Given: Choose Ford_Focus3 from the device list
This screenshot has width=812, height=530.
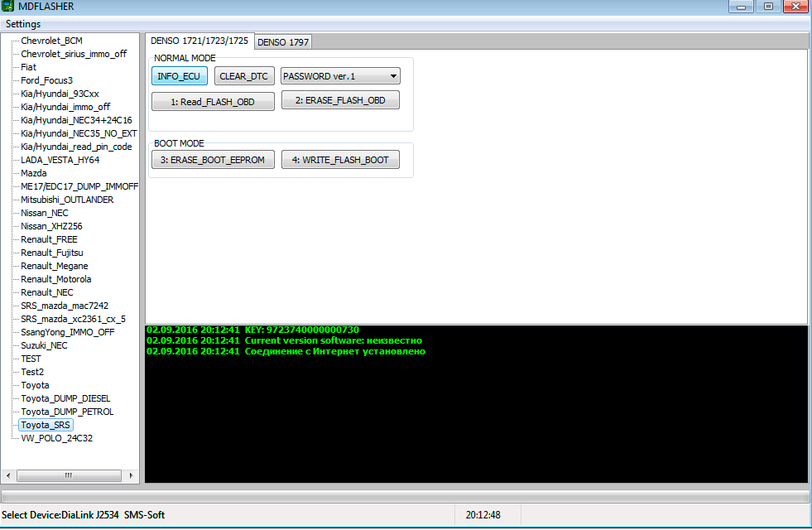Looking at the screenshot, I should pos(46,80).
